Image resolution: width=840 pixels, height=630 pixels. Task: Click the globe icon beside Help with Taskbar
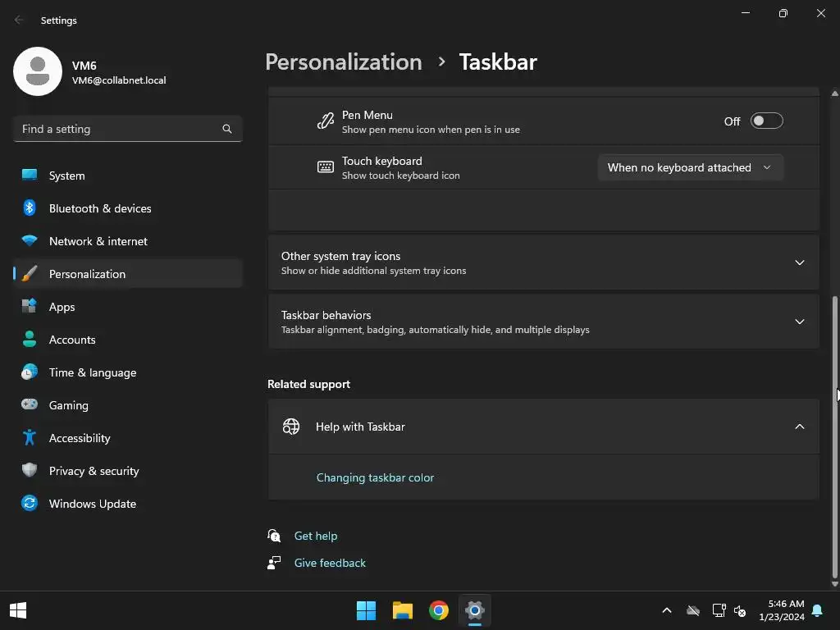pyautogui.click(x=291, y=427)
